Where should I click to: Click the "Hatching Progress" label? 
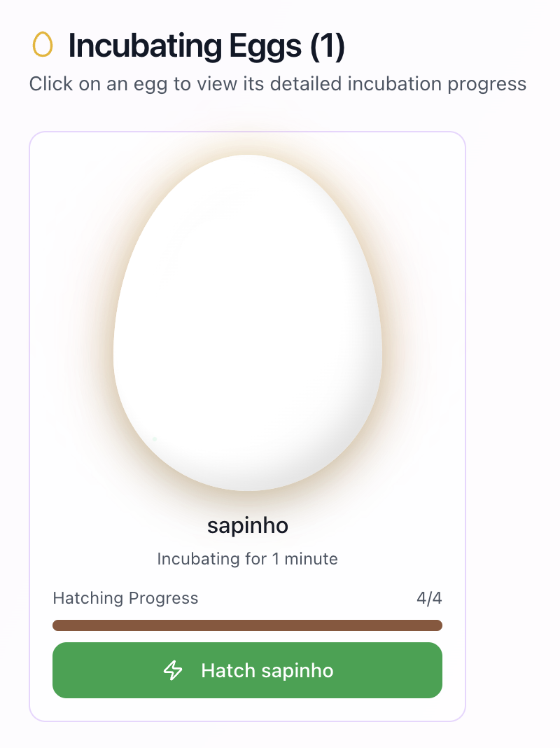(125, 598)
